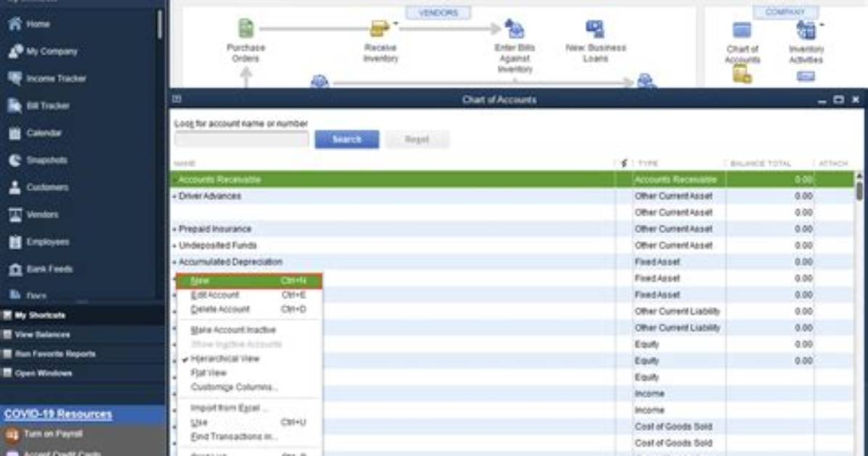
Task: Open the COVID-19 Resources link
Action: [58, 414]
